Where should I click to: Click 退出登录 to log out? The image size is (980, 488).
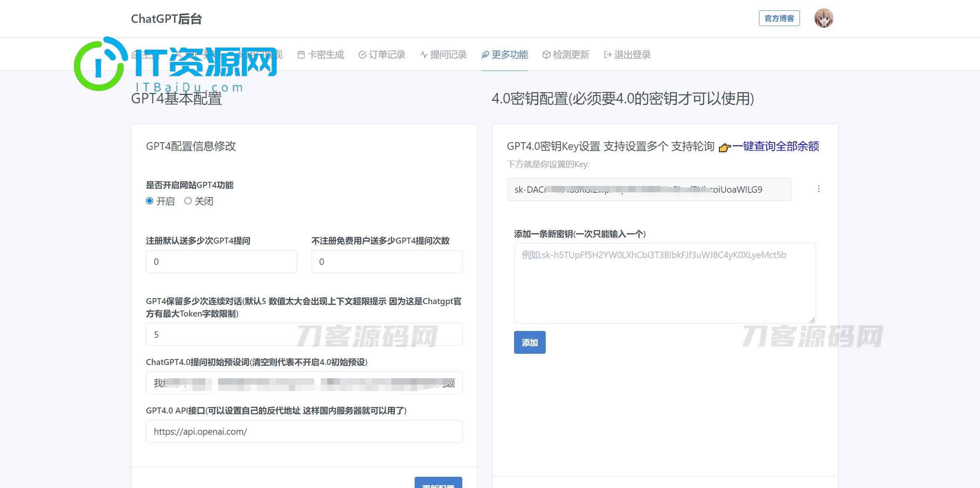(x=627, y=54)
